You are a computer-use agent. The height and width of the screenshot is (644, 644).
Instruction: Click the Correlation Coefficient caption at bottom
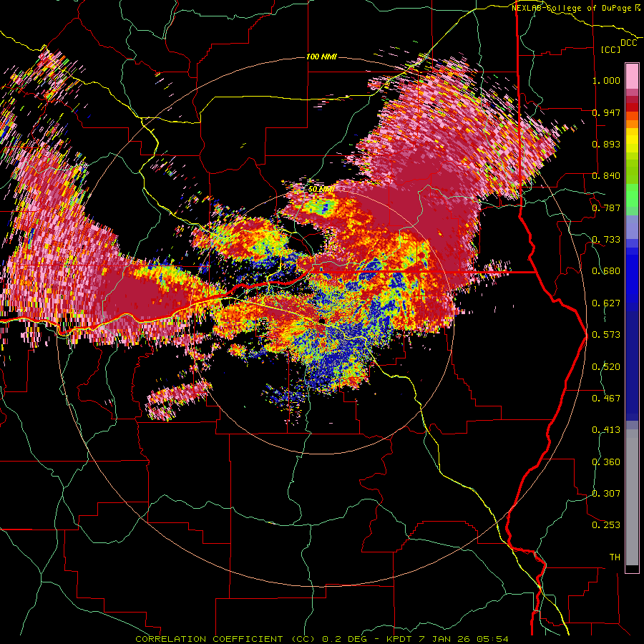click(x=321, y=639)
